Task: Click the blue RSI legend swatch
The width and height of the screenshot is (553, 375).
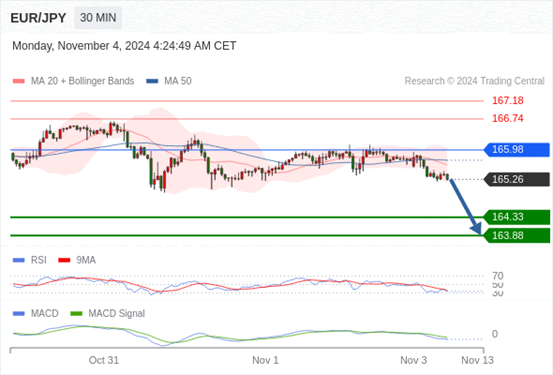Action: click(x=19, y=260)
